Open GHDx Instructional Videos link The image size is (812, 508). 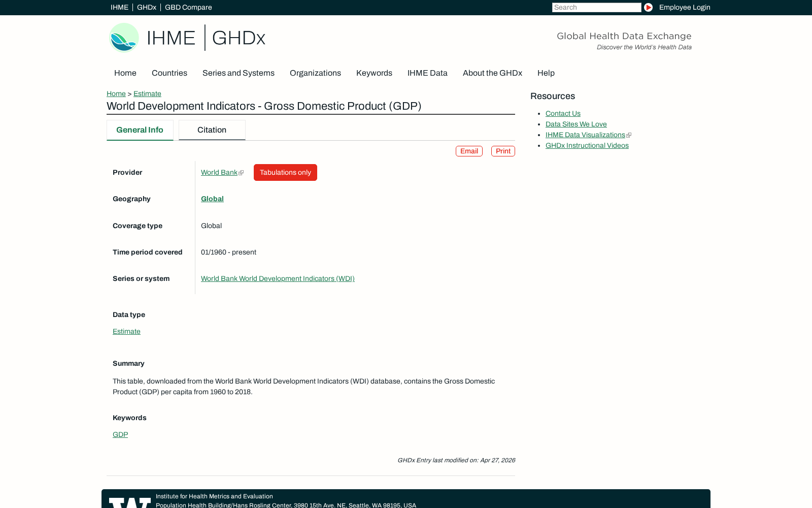[587, 146]
